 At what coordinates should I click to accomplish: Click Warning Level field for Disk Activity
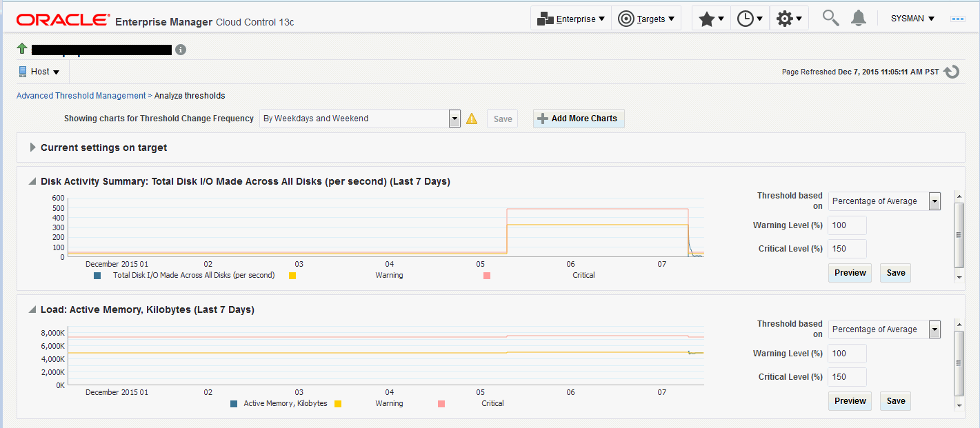tap(848, 225)
